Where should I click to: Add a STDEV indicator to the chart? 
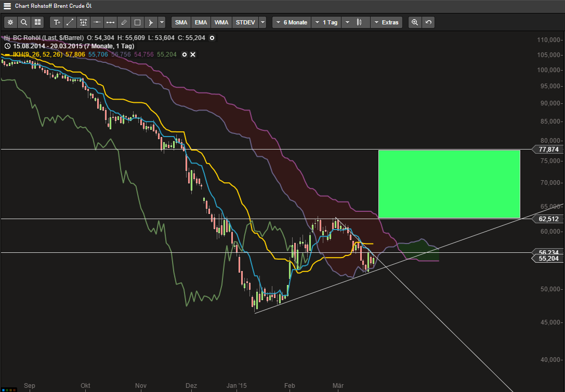point(244,22)
